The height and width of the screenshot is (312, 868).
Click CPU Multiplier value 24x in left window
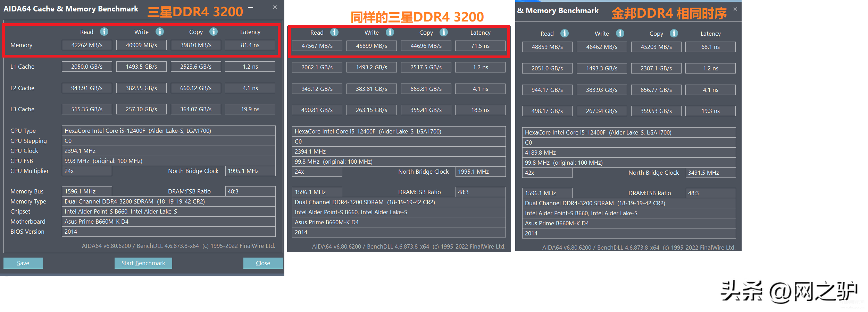(87, 171)
